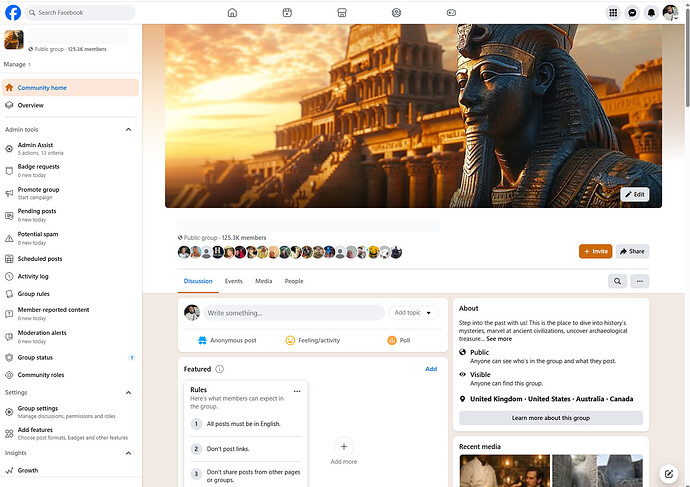This screenshot has height=487, width=690.
Task: Open the apps grid menu icon
Action: pyautogui.click(x=613, y=13)
